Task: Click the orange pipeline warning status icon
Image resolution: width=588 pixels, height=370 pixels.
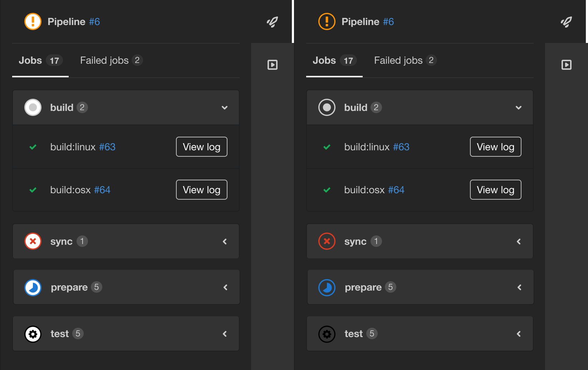Action: point(33,21)
